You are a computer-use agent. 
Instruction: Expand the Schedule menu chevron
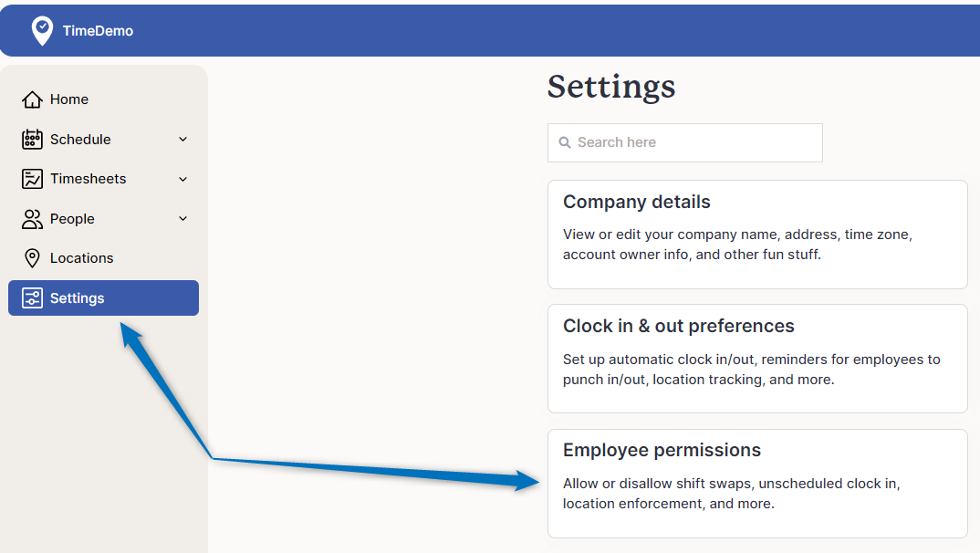182,140
